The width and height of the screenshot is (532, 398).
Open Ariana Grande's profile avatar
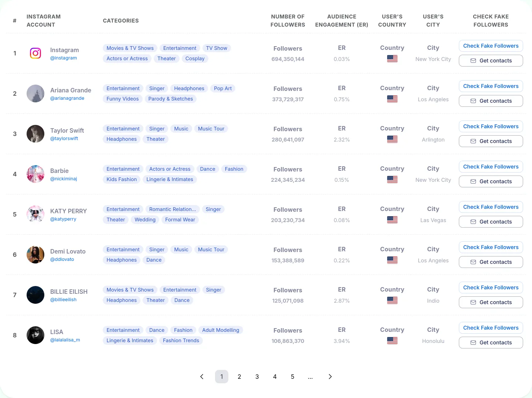tap(35, 93)
